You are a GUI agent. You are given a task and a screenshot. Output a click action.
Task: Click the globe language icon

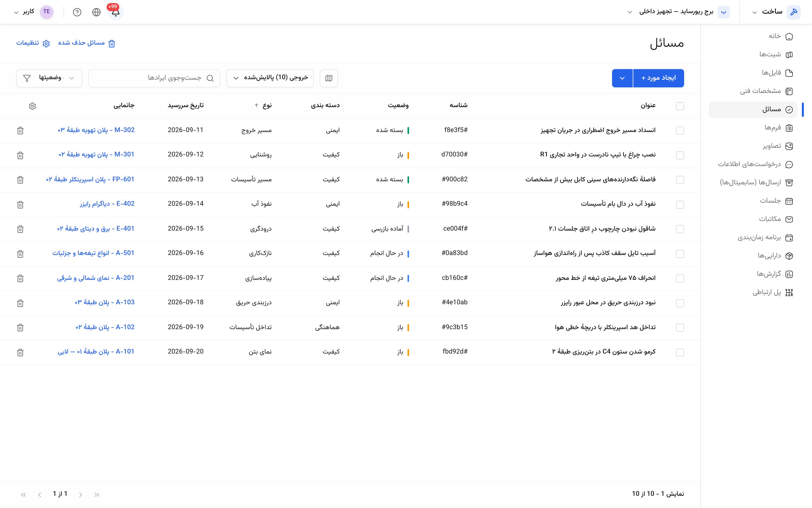point(96,12)
